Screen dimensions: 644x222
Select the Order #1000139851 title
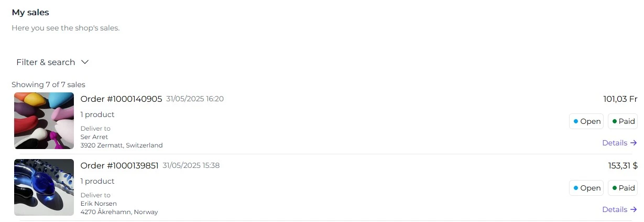tap(119, 165)
